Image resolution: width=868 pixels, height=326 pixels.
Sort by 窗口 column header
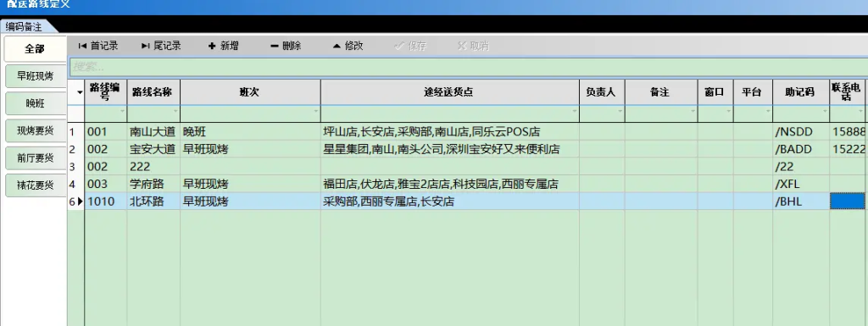tap(715, 92)
